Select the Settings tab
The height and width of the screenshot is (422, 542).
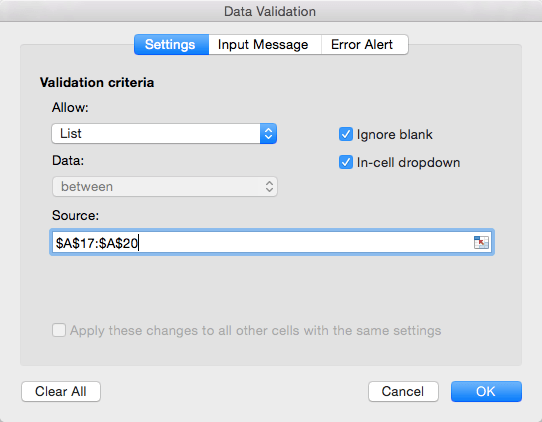pos(171,45)
